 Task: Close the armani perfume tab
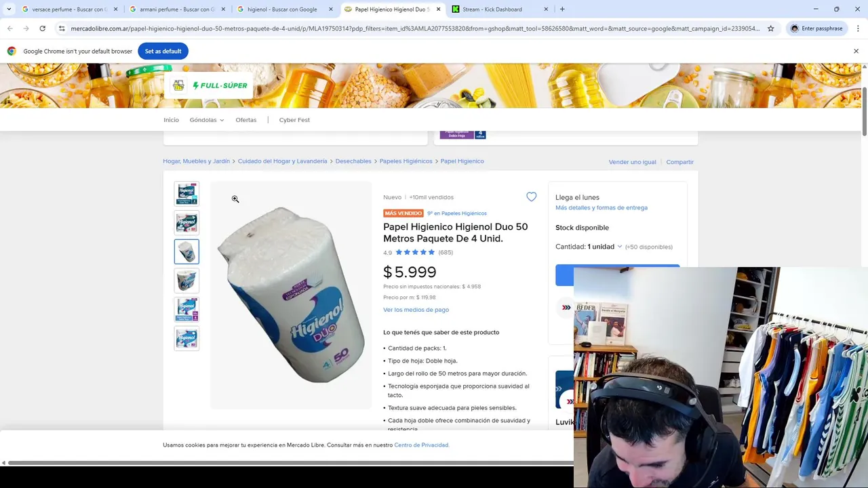coord(223,9)
